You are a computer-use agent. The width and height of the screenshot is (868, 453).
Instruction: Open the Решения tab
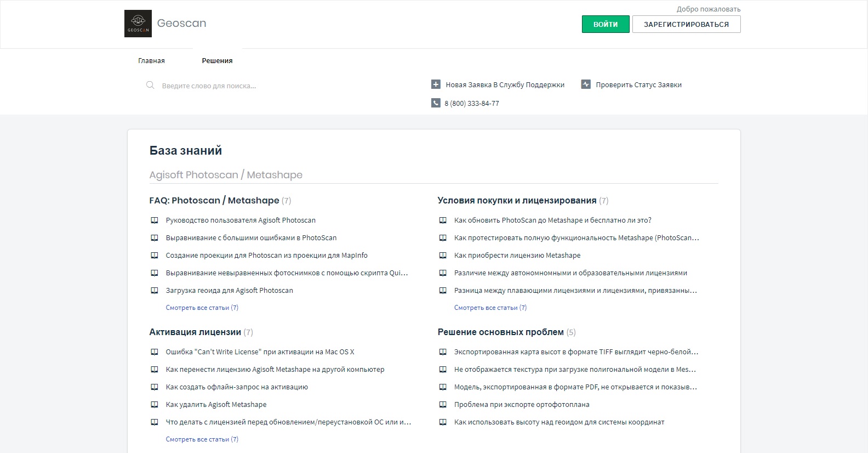click(217, 61)
